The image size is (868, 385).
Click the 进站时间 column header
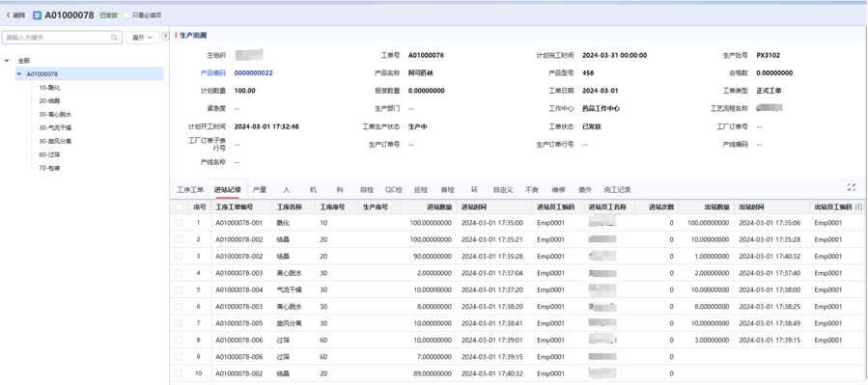click(474, 206)
